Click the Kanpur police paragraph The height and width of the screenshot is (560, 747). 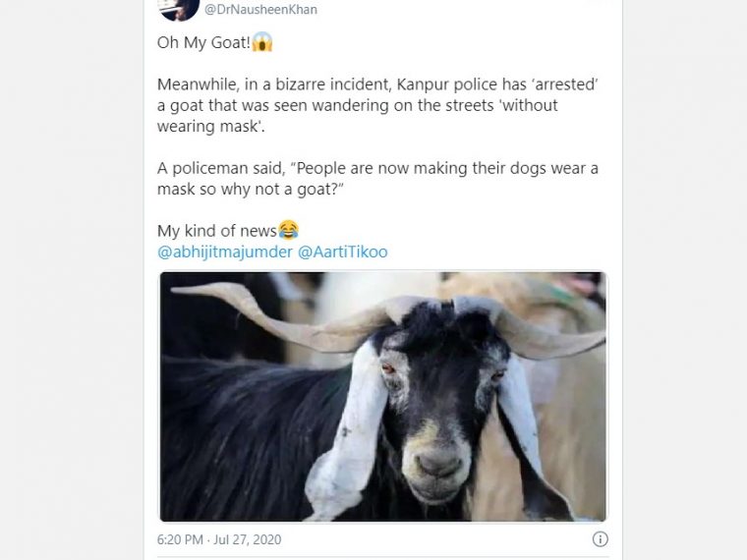[x=377, y=105]
